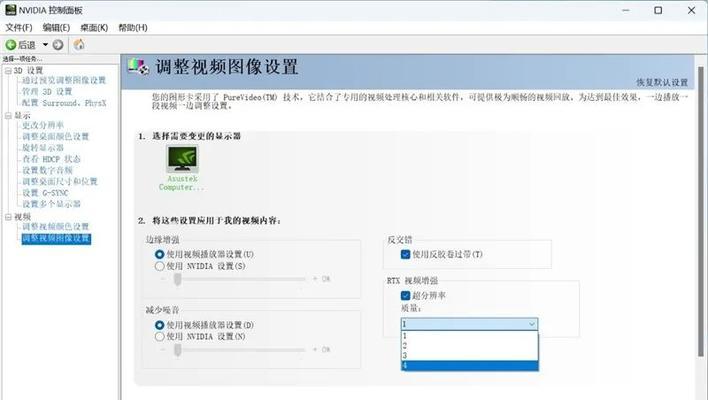Maximize the NVIDIA control panel window

(x=658, y=10)
